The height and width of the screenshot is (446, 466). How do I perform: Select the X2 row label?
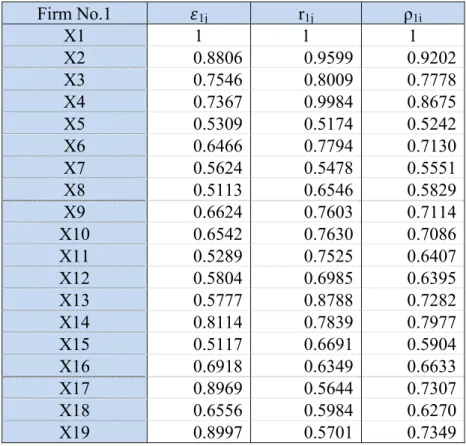pyautogui.click(x=74, y=58)
